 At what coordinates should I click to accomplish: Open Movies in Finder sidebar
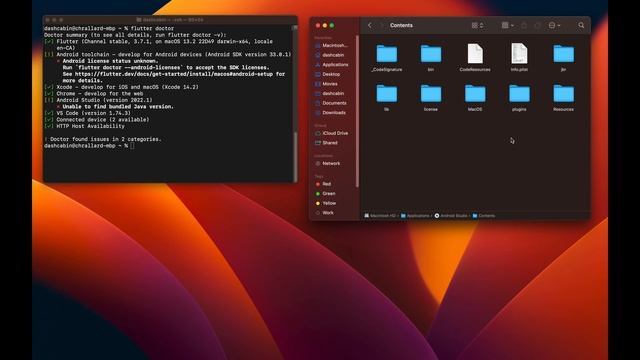(x=327, y=84)
